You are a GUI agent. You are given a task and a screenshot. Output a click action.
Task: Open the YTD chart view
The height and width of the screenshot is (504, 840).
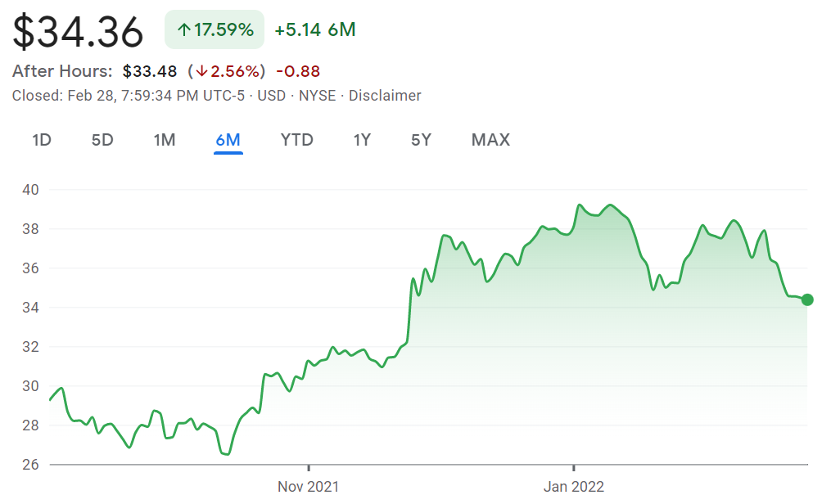click(296, 140)
